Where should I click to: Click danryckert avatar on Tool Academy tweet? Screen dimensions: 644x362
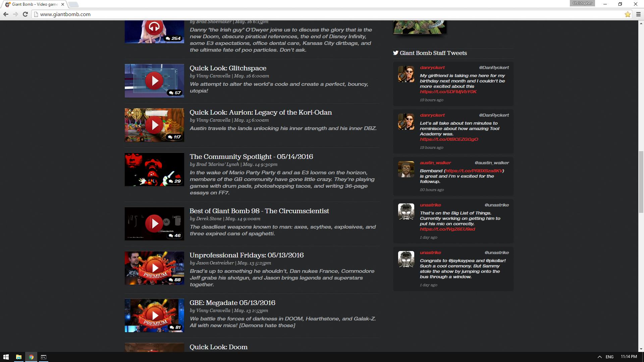406,122
